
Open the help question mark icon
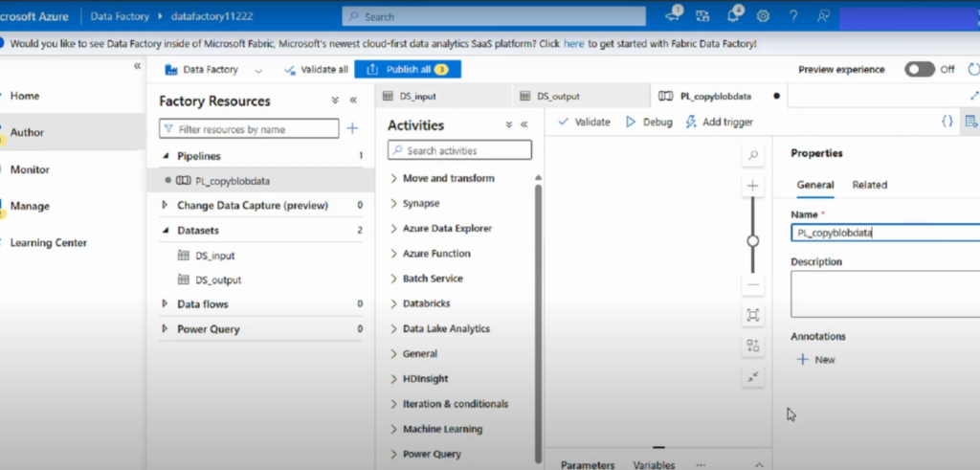pyautogui.click(x=793, y=16)
